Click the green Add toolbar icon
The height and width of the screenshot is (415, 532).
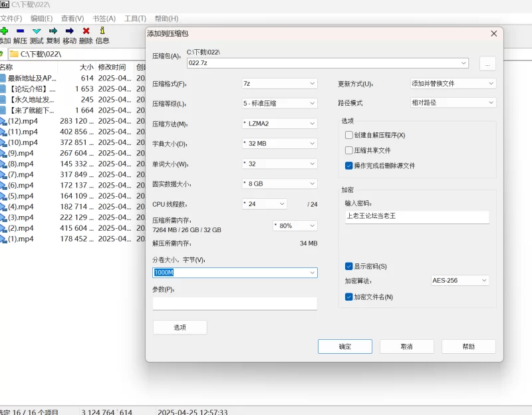[x=4, y=31]
